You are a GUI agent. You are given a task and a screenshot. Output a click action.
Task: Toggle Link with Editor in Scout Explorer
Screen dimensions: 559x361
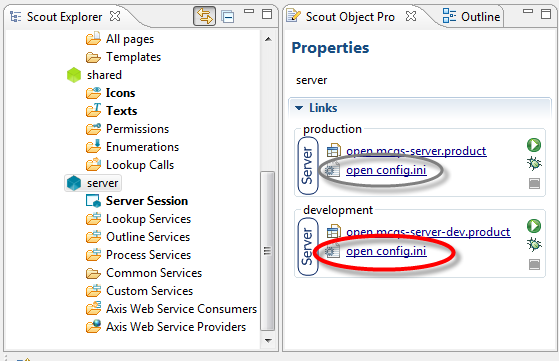[x=204, y=16]
